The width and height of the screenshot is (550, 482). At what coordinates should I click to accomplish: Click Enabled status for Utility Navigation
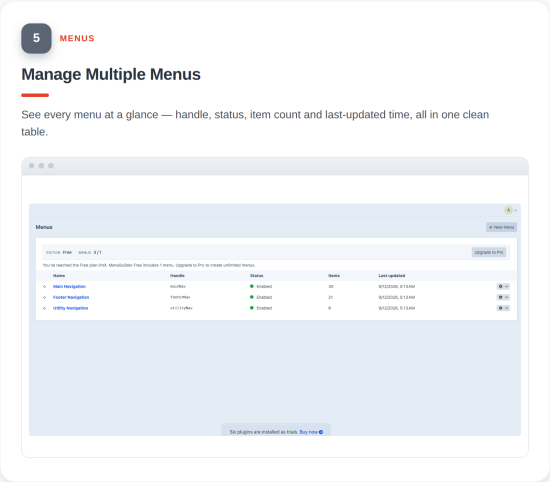pyautogui.click(x=261, y=308)
